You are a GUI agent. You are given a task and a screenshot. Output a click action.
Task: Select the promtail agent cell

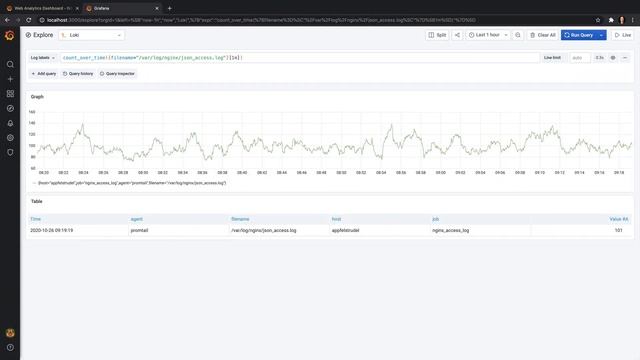(x=179, y=231)
